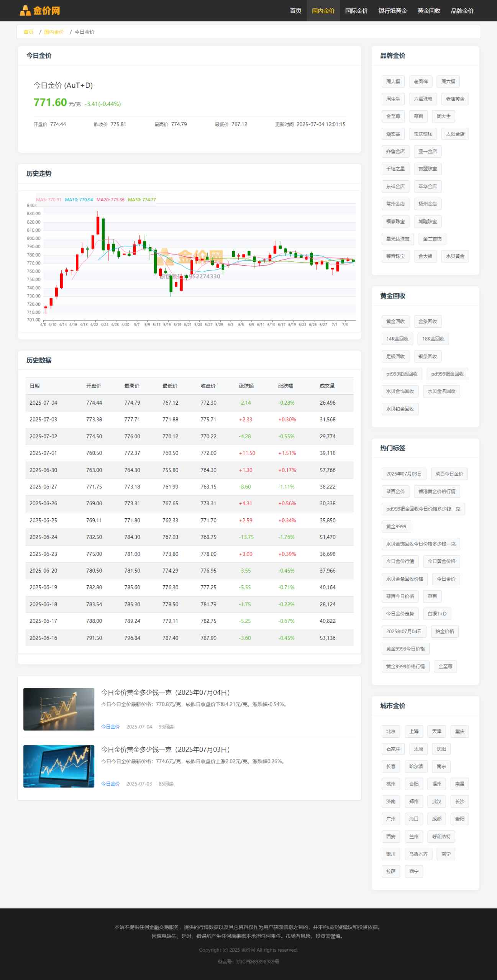The width and height of the screenshot is (497, 980).
Task: Open the 首页 navigation menu item
Action: (295, 11)
